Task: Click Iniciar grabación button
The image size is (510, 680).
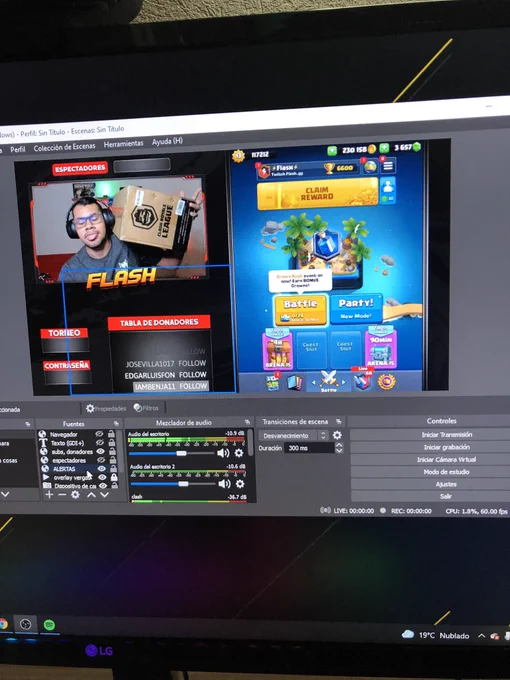Action: tap(447, 447)
